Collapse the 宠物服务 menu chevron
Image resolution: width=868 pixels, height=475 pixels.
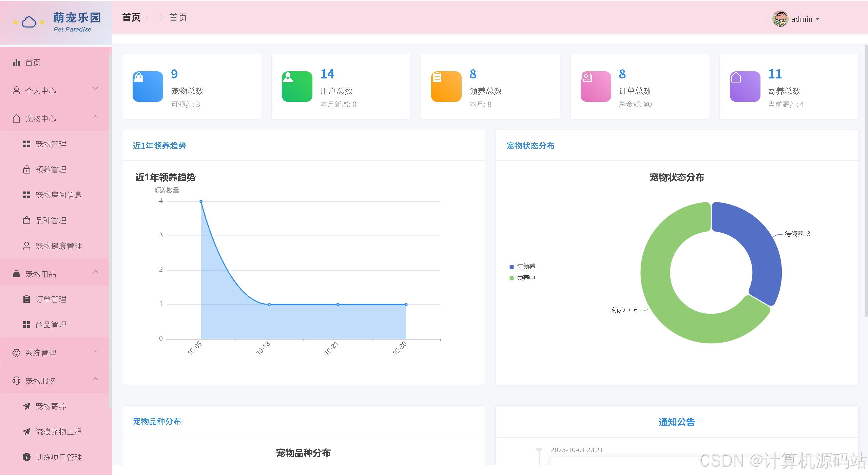coord(96,379)
